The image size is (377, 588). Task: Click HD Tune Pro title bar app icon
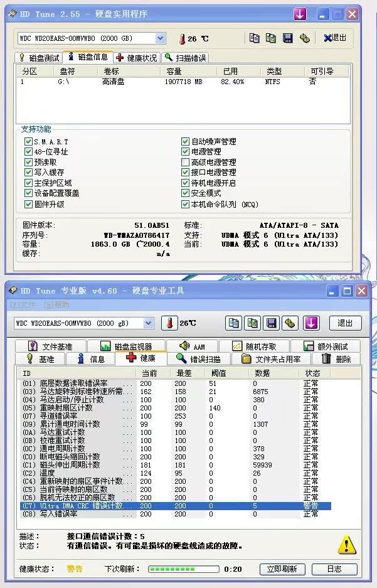point(13,291)
